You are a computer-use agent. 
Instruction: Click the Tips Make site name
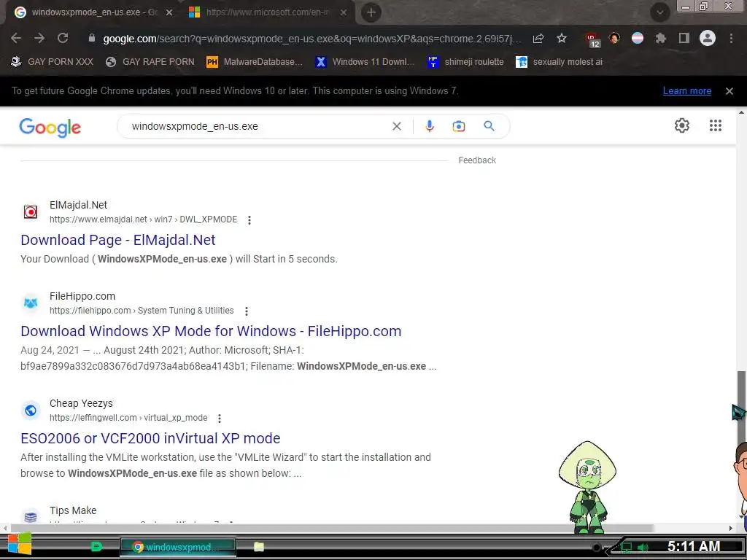pos(73,510)
